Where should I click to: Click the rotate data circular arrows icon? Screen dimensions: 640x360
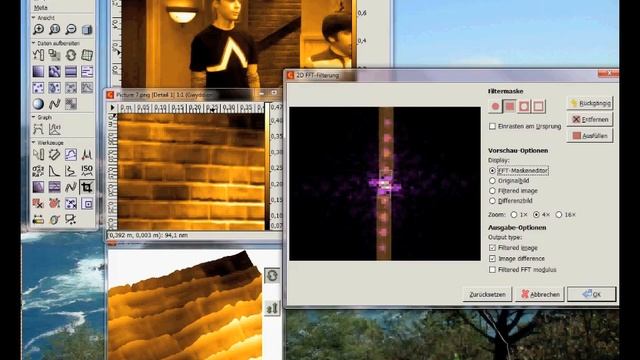pyautogui.click(x=71, y=55)
